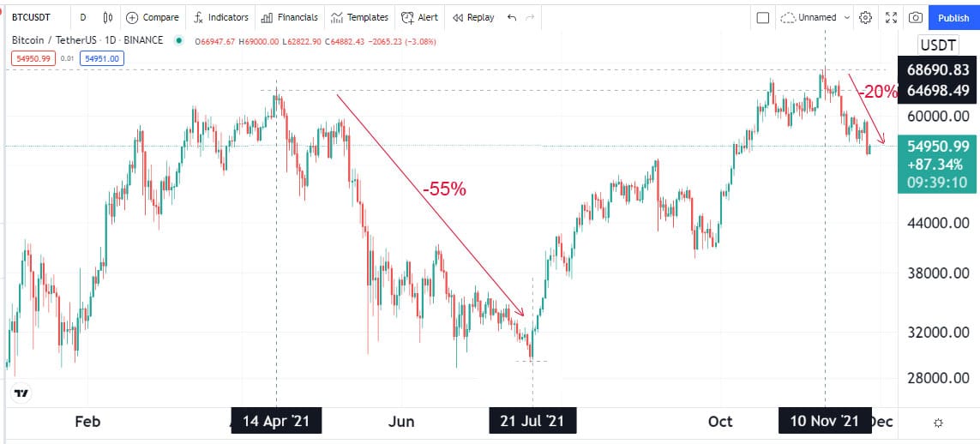Viewport: 980px width, 444px height.
Task: Toggle the green market status dot
Action: point(179,40)
